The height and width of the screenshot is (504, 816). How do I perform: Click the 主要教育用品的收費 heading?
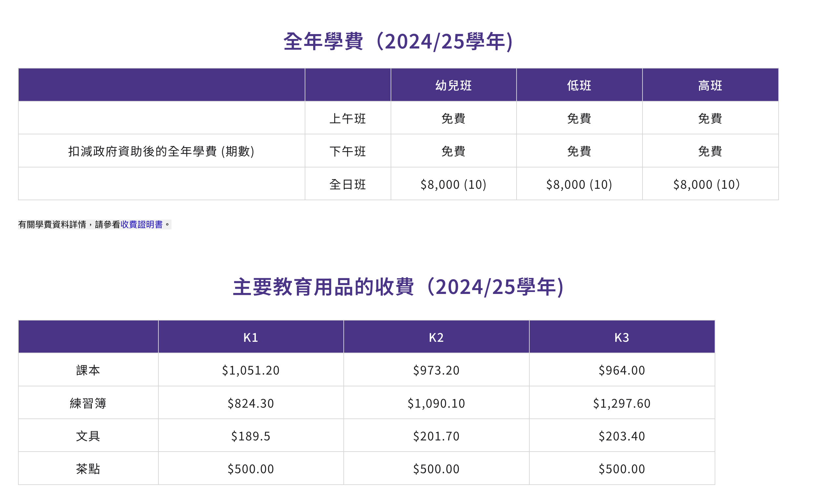coord(398,287)
